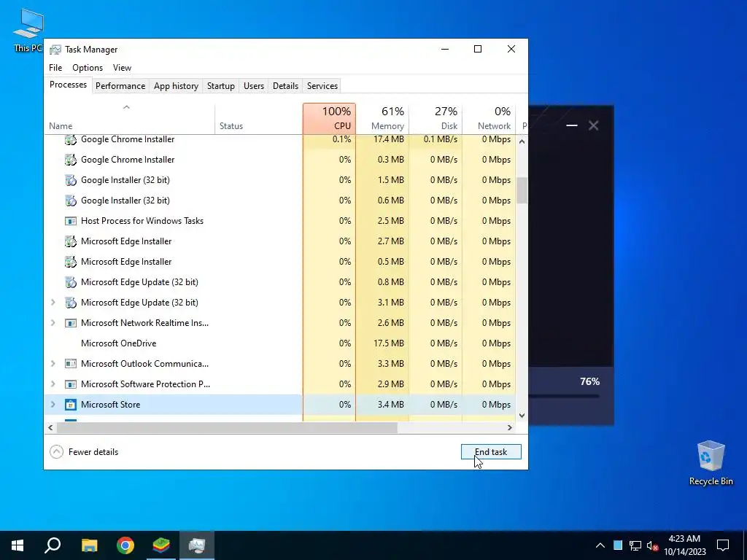Open the View menu
The height and width of the screenshot is (560, 747).
click(122, 68)
